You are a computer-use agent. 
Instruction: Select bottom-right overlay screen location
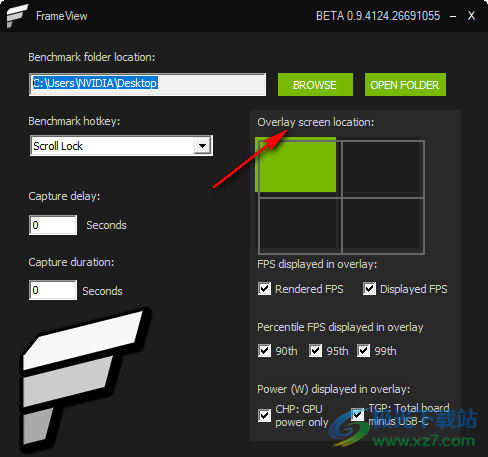coord(383,225)
